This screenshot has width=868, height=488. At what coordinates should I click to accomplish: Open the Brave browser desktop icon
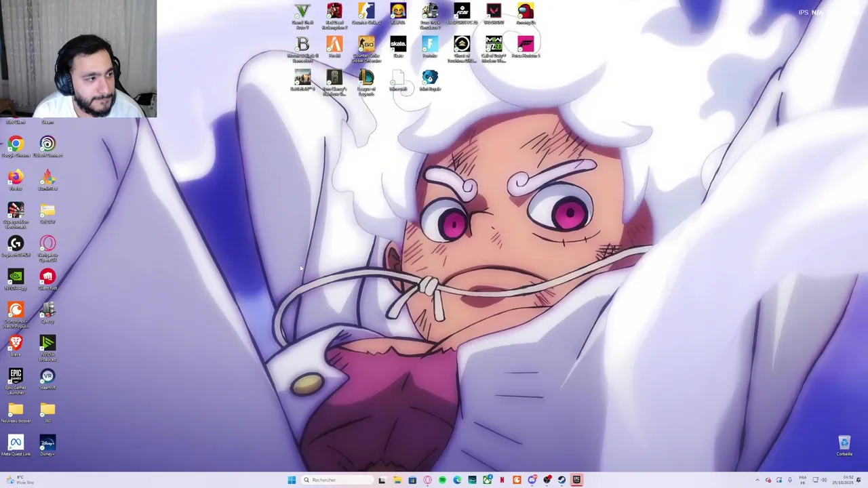point(16,346)
